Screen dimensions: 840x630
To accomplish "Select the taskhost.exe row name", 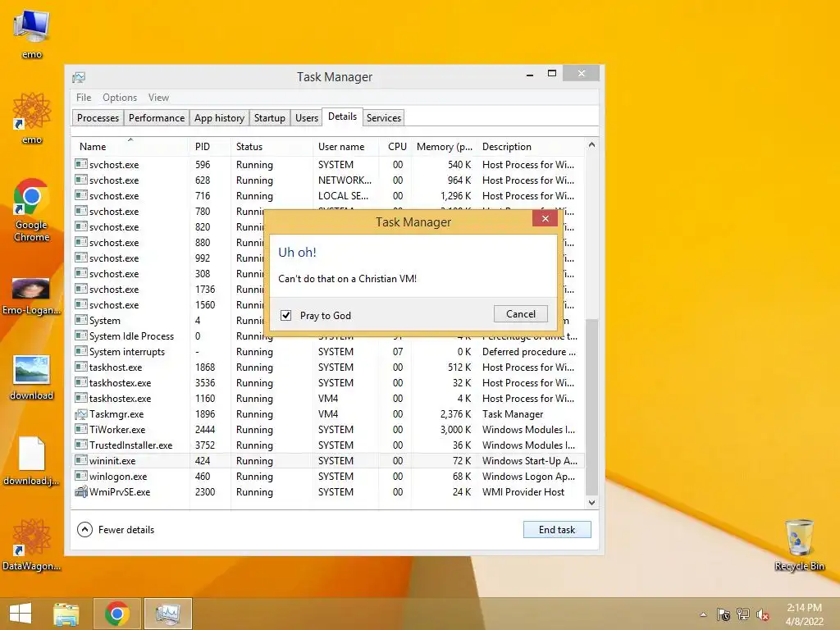I will [x=116, y=367].
